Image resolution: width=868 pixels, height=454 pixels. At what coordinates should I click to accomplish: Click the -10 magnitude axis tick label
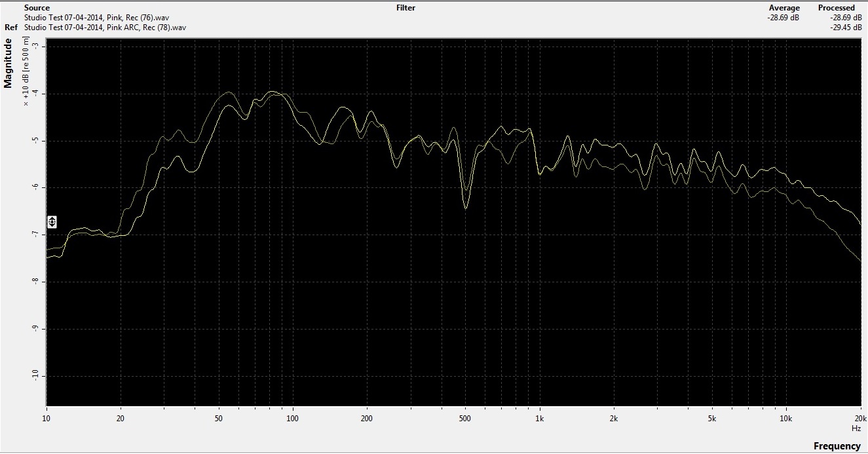tap(34, 376)
